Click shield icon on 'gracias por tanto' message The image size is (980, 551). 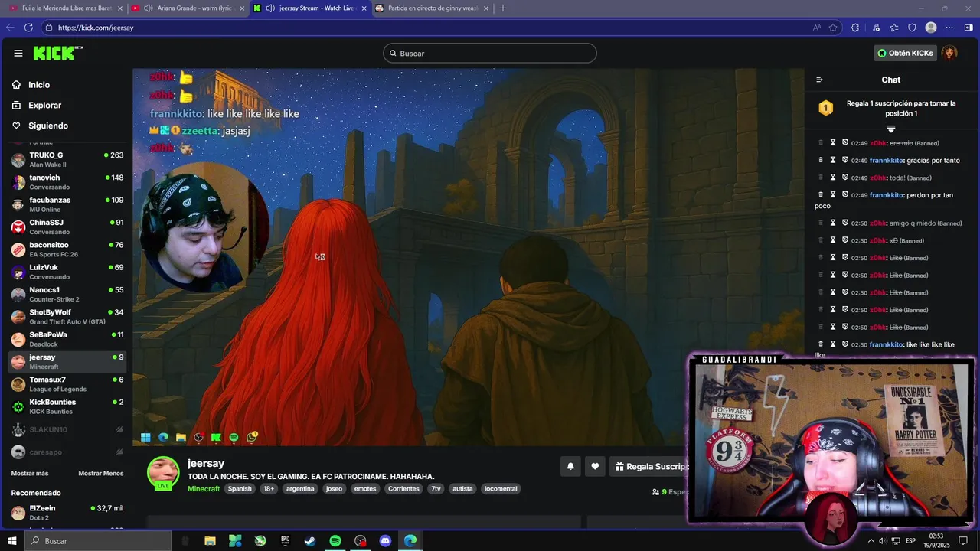845,161
